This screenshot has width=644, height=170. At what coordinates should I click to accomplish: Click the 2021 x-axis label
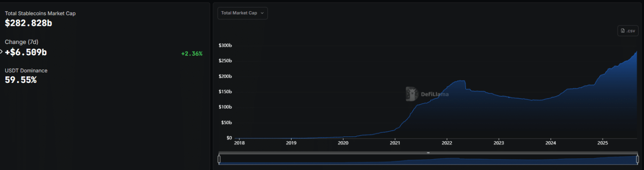click(x=395, y=143)
